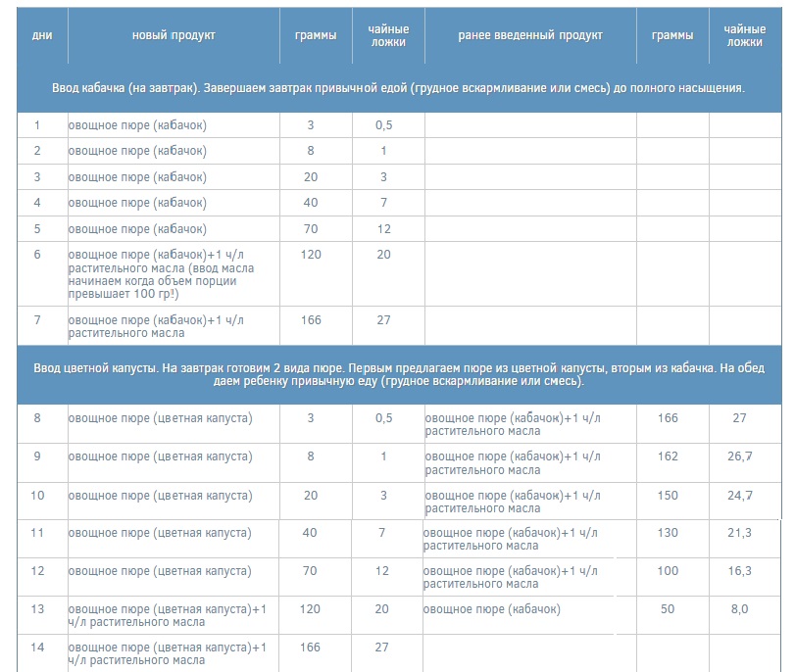
Task: Click the "дни" column header
Action: pos(41,35)
